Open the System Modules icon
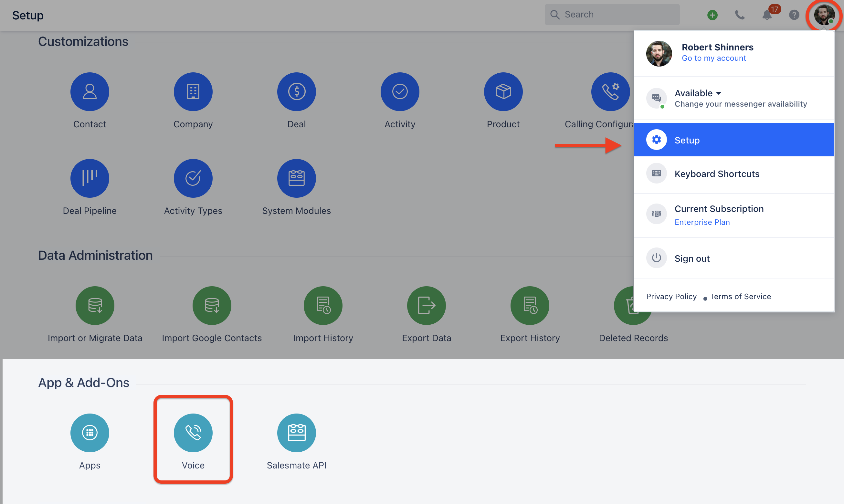The image size is (844, 504). tap(297, 178)
